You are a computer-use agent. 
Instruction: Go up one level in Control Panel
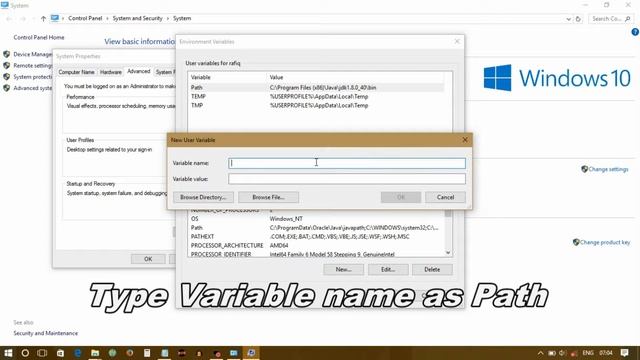click(43, 18)
